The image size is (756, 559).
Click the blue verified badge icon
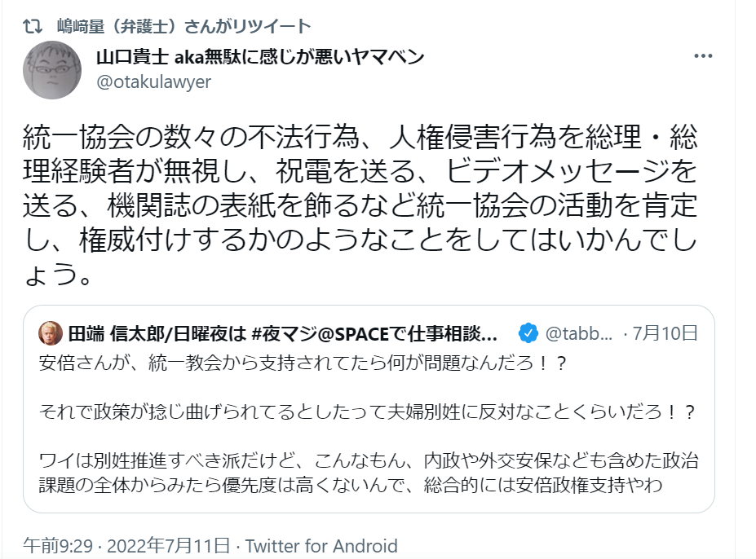click(529, 332)
